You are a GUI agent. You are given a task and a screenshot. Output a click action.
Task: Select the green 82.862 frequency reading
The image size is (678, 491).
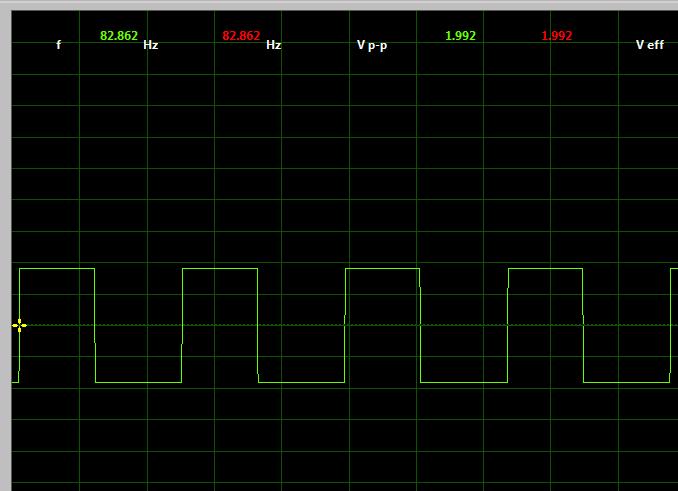point(119,36)
